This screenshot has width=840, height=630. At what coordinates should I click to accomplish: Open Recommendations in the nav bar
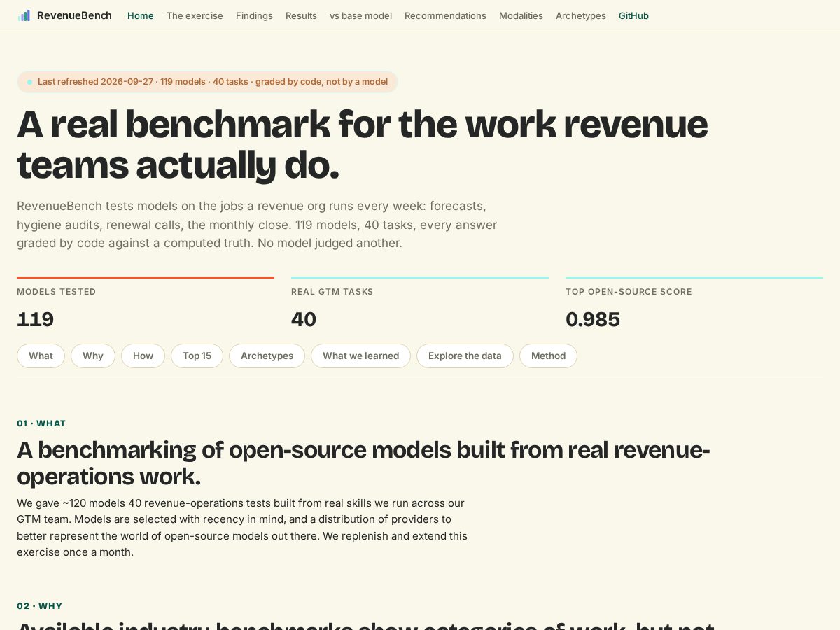445,15
